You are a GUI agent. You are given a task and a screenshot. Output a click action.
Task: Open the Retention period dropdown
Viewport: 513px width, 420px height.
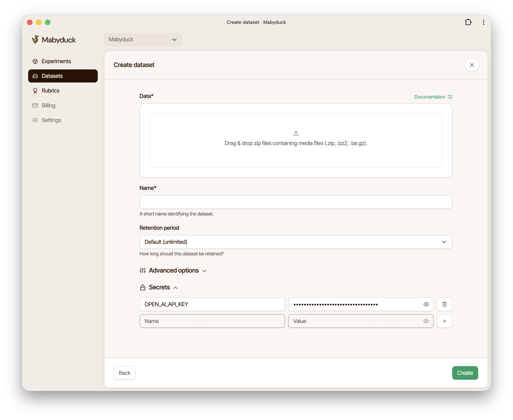click(x=296, y=242)
